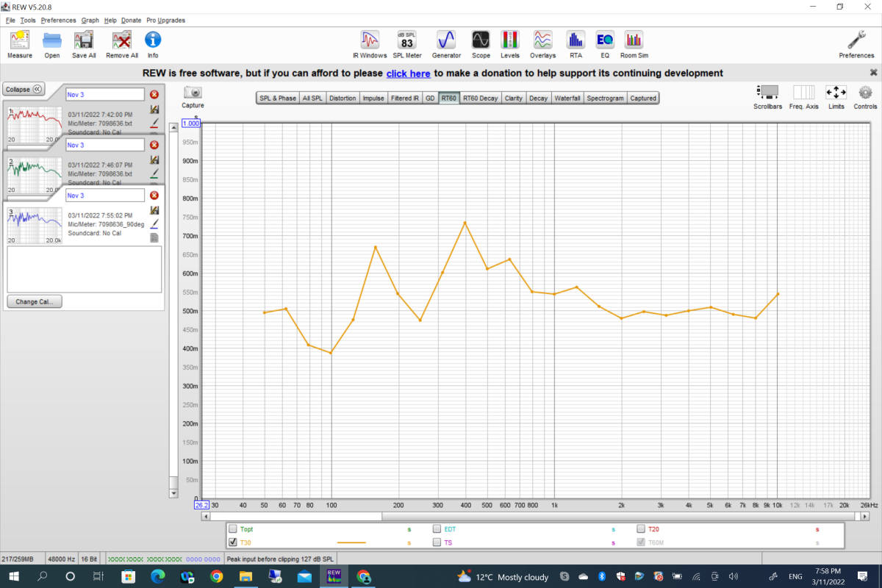
Task: Switch to the Spectrogram tab
Action: (605, 98)
